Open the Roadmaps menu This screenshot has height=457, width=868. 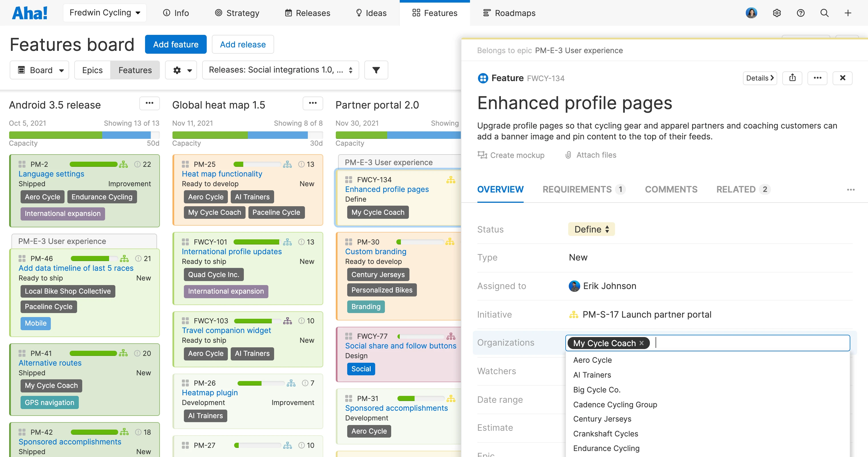[x=509, y=13]
